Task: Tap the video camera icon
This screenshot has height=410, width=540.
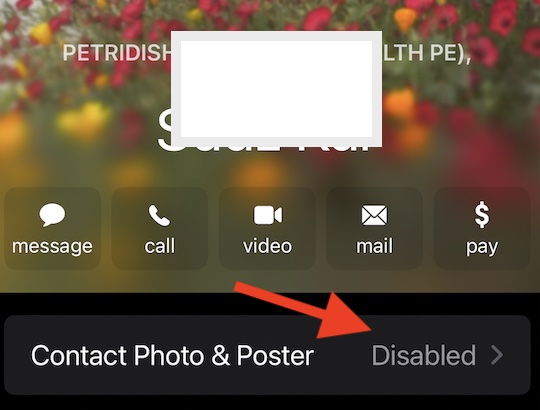Action: [268, 215]
